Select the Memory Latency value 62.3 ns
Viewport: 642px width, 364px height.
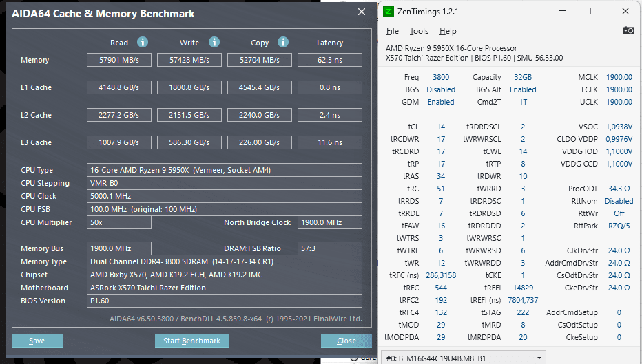(x=329, y=60)
